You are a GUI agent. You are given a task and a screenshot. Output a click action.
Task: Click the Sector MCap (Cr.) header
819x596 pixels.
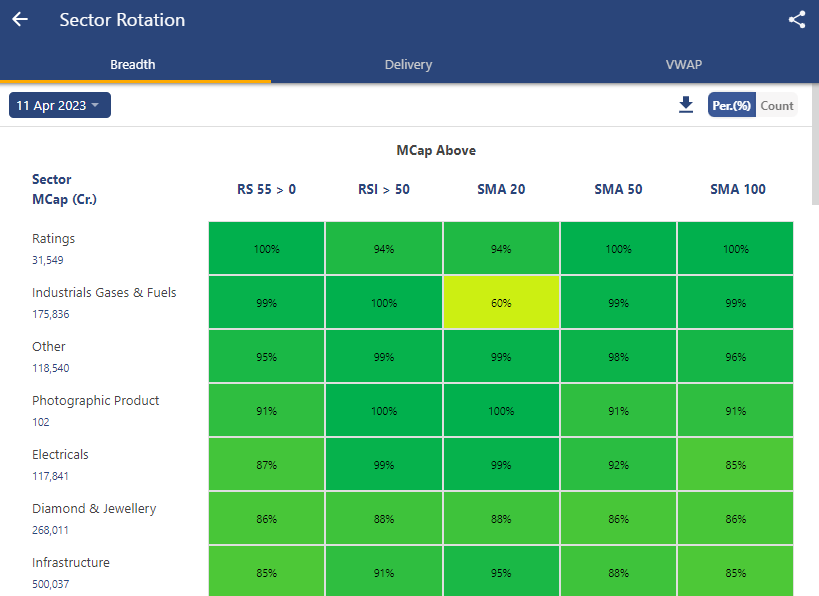pyautogui.click(x=64, y=189)
